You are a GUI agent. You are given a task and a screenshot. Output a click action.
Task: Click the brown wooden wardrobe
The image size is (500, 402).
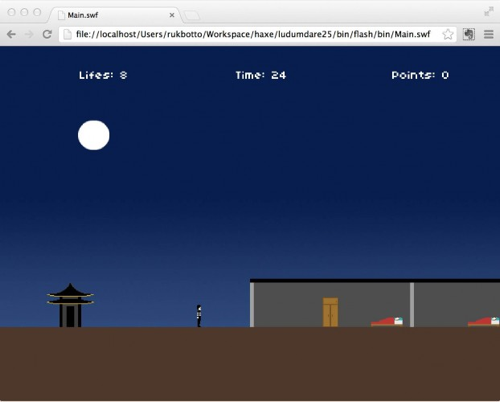(x=330, y=312)
